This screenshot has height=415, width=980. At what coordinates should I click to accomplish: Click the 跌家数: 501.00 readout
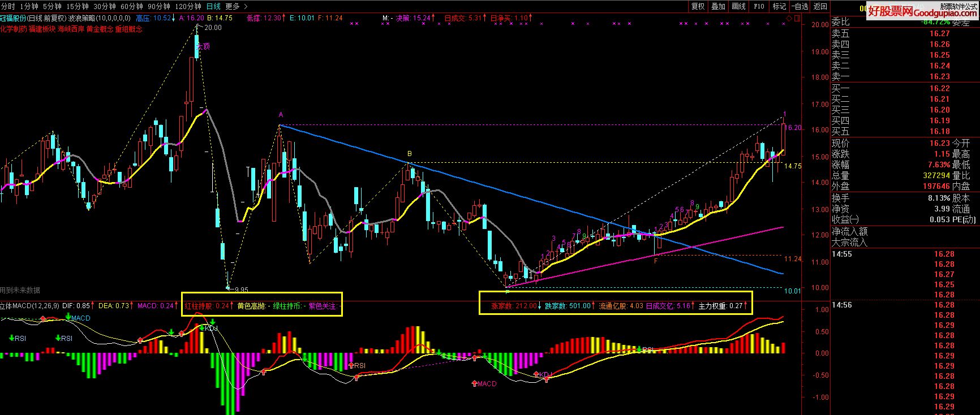(x=570, y=306)
